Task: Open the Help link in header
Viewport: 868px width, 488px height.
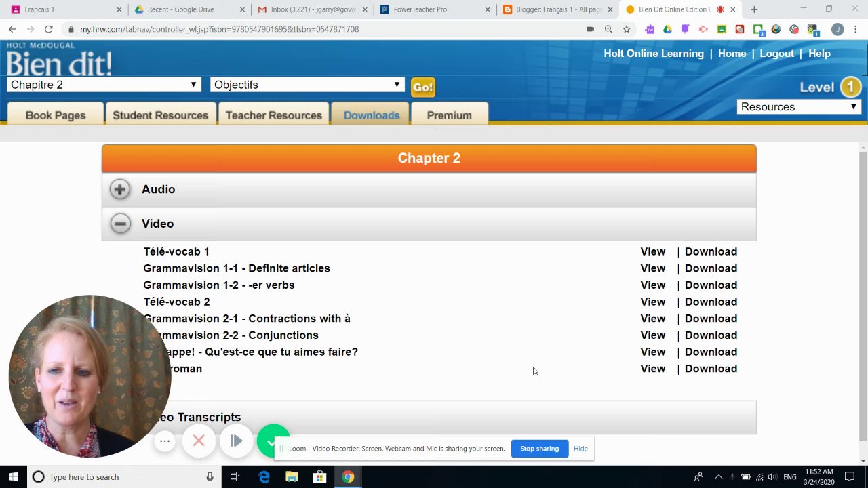Action: point(819,54)
